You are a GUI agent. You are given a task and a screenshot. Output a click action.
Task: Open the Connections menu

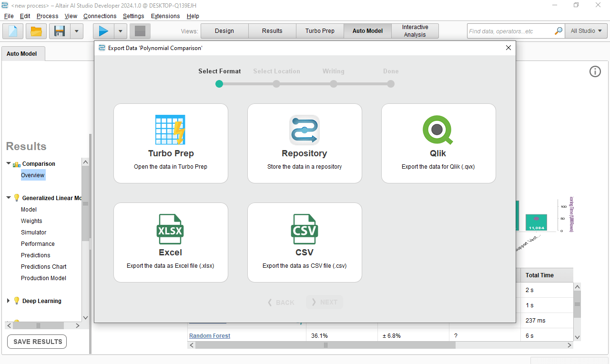[x=100, y=16]
